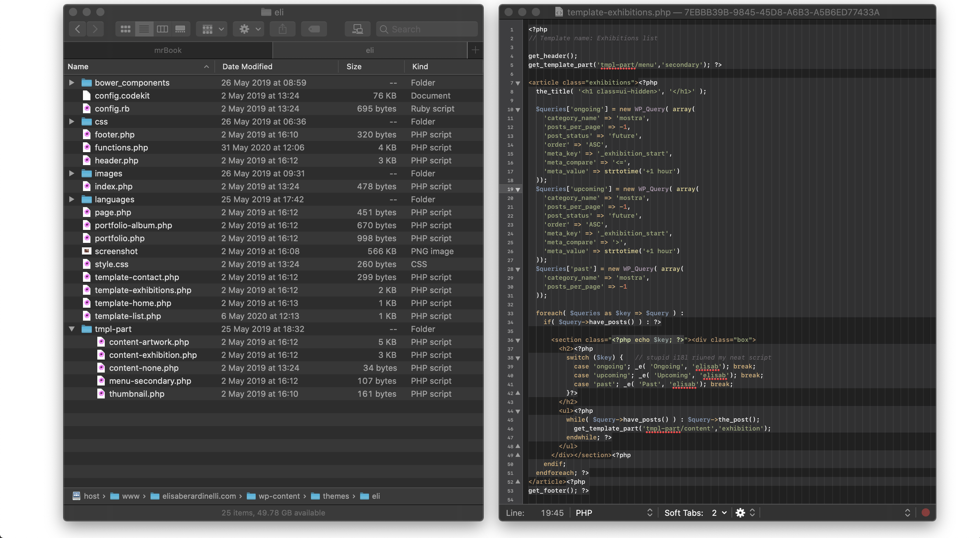Fold the ongoing query at line 10
Screen dimensions: 980x538
click(517, 110)
